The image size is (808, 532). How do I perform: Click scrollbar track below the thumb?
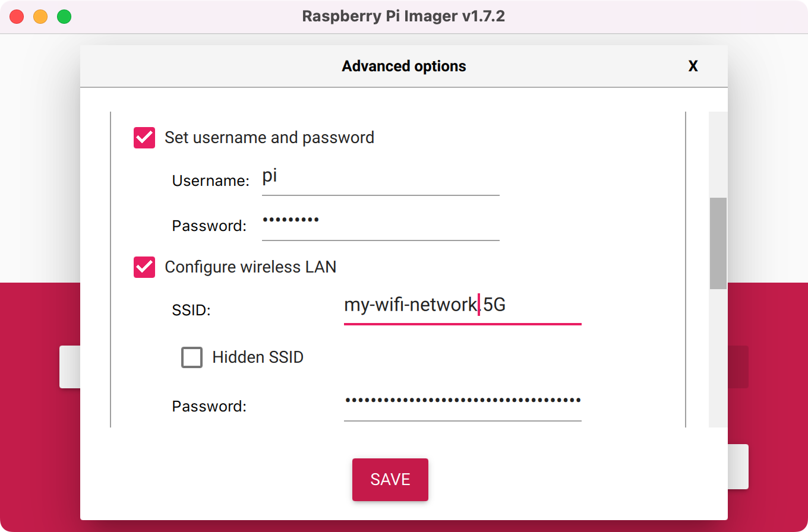tap(718, 356)
